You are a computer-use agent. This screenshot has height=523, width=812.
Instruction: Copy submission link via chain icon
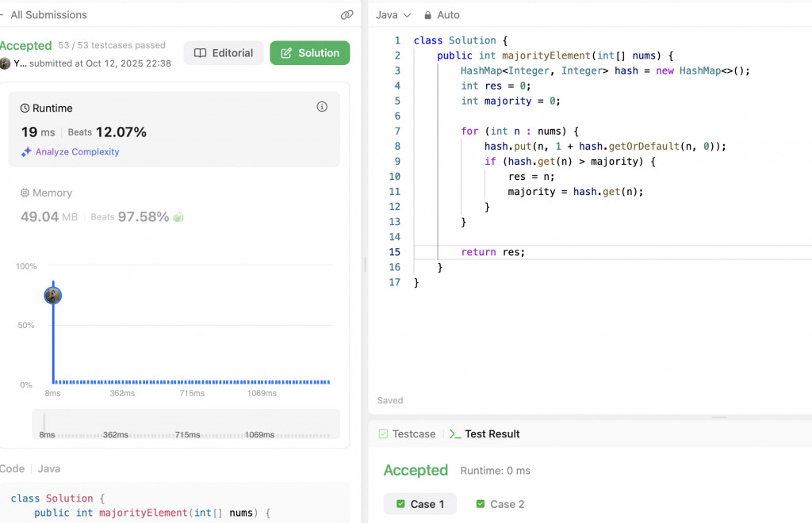point(347,15)
